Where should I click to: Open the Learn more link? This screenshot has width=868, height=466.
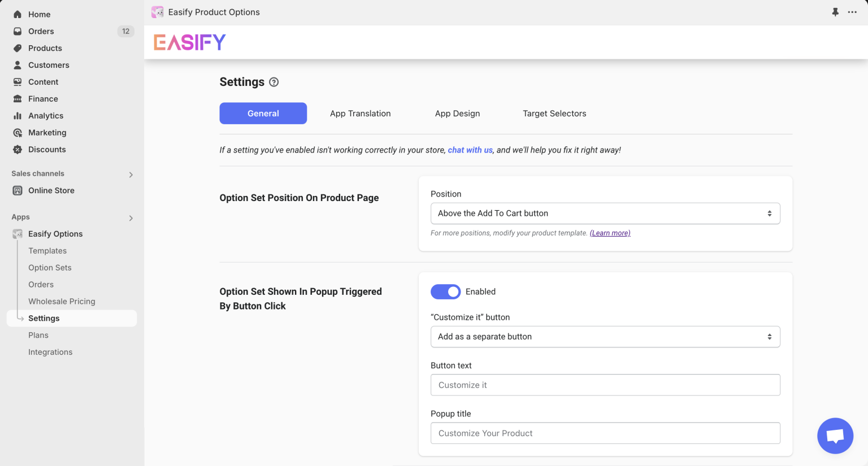pyautogui.click(x=610, y=233)
